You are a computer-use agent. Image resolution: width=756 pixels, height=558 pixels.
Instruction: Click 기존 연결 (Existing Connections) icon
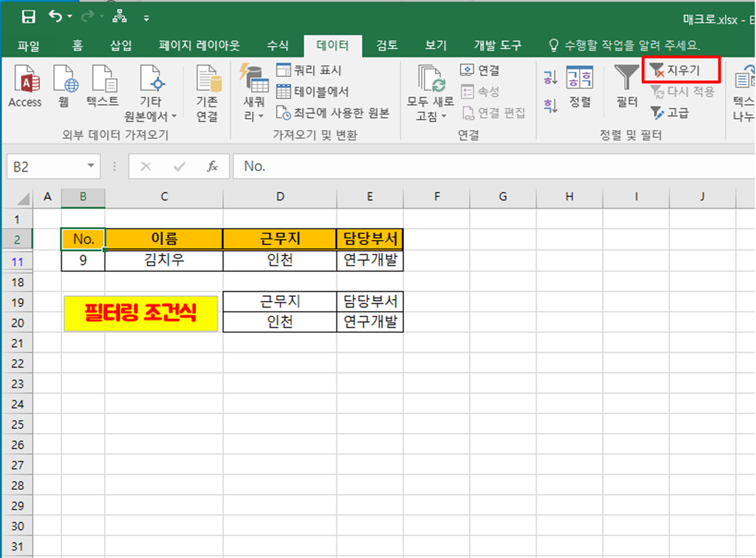(x=207, y=93)
